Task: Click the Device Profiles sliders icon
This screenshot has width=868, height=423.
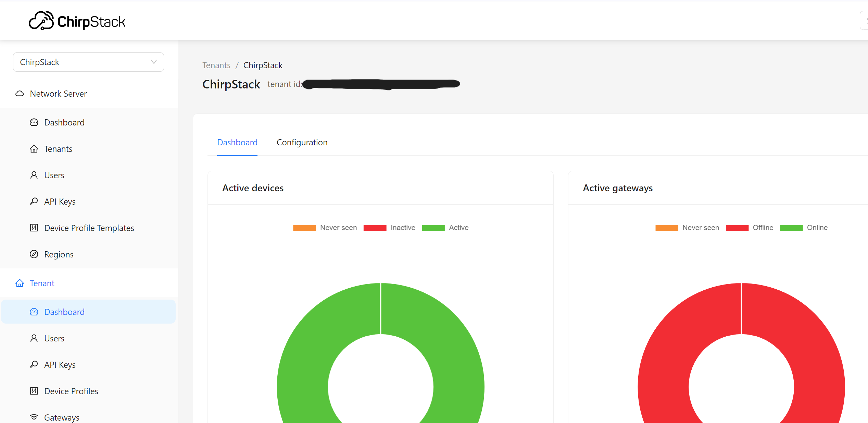Action: (x=34, y=391)
